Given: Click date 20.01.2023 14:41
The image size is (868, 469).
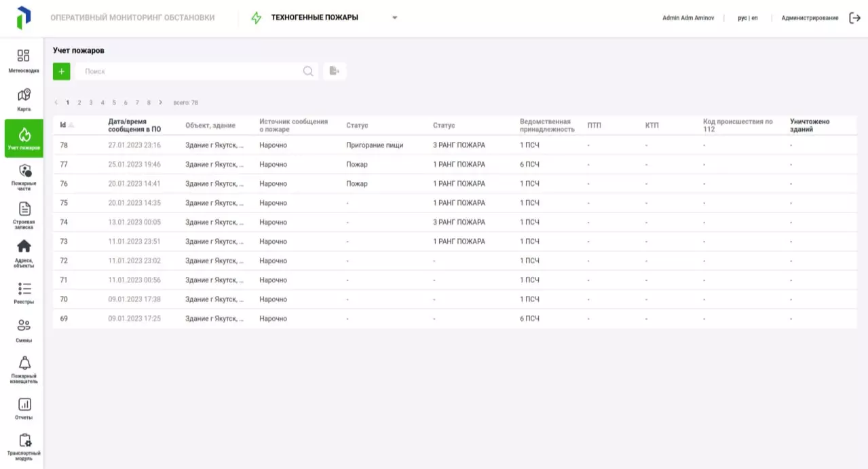Looking at the screenshot, I should (134, 184).
